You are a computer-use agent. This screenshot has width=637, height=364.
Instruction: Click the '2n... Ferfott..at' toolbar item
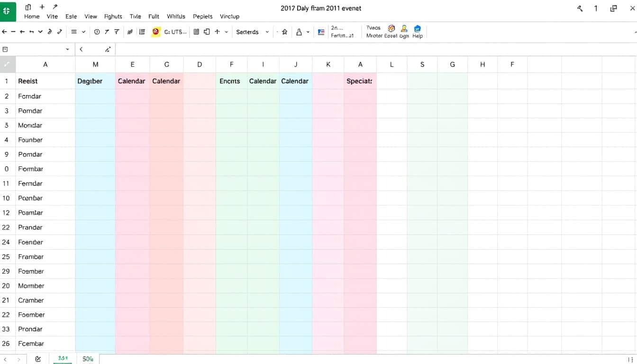342,32
